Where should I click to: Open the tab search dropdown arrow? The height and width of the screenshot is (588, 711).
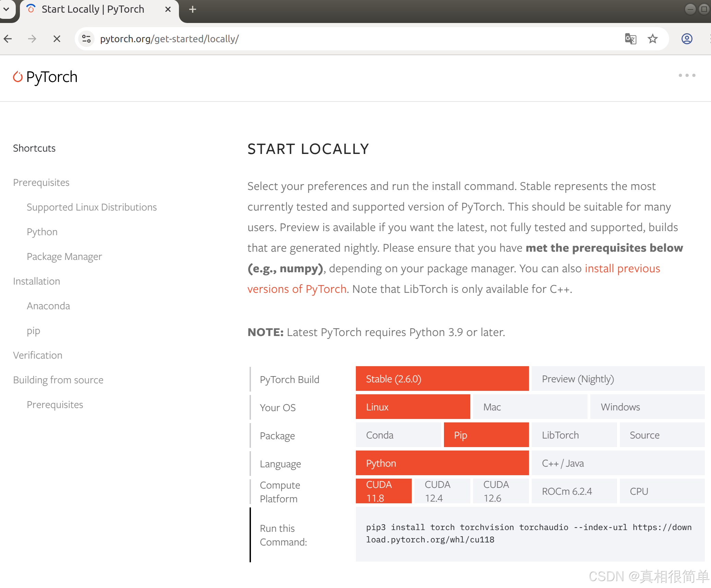[6, 9]
